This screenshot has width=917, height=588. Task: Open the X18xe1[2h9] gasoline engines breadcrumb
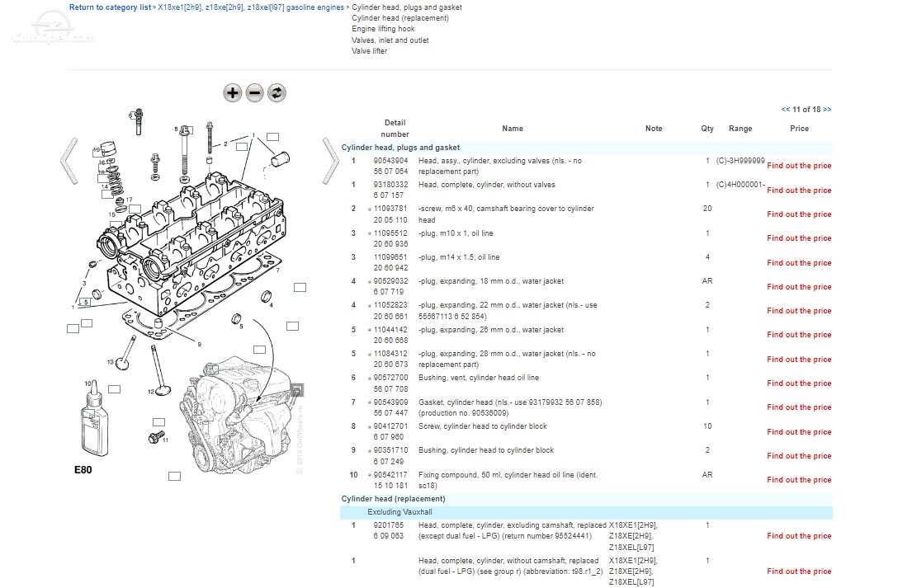251,7
